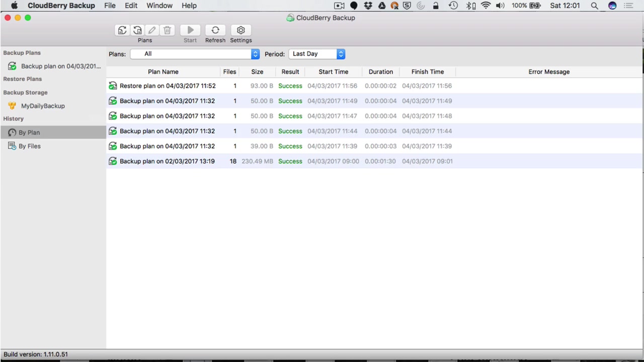This screenshot has width=644, height=362.
Task: Open the Window menu
Action: (x=159, y=6)
